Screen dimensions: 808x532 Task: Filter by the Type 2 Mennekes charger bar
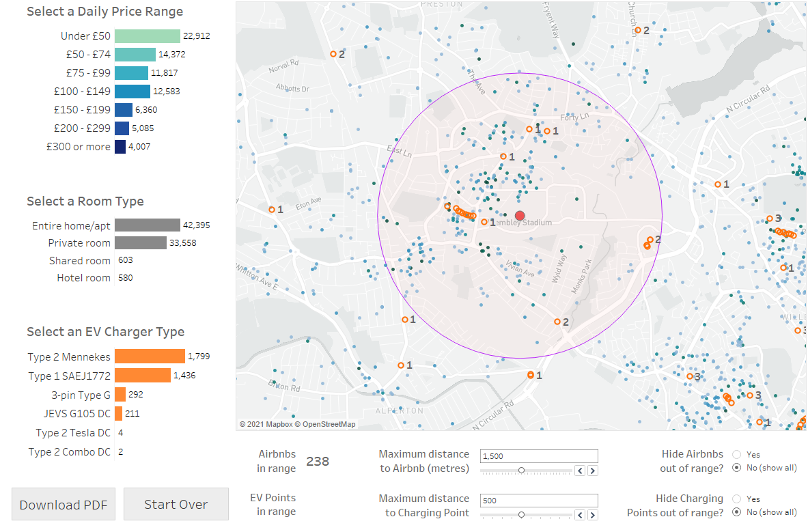(150, 356)
